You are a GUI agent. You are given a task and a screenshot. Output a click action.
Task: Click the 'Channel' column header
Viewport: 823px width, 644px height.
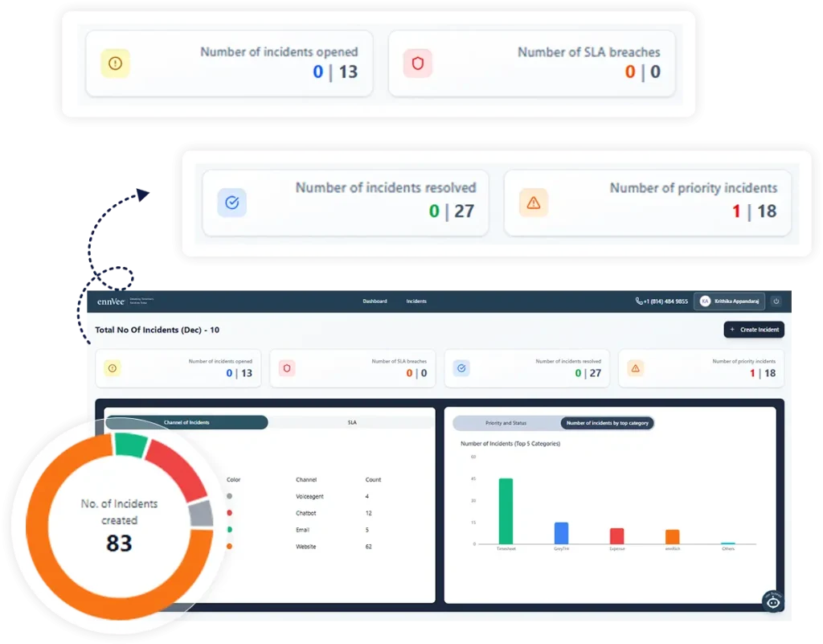point(306,480)
